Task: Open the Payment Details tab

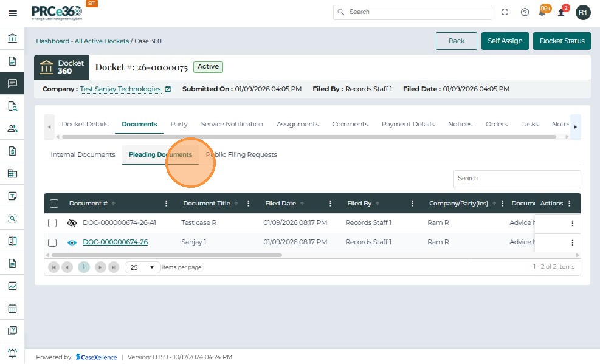Action: pos(408,124)
